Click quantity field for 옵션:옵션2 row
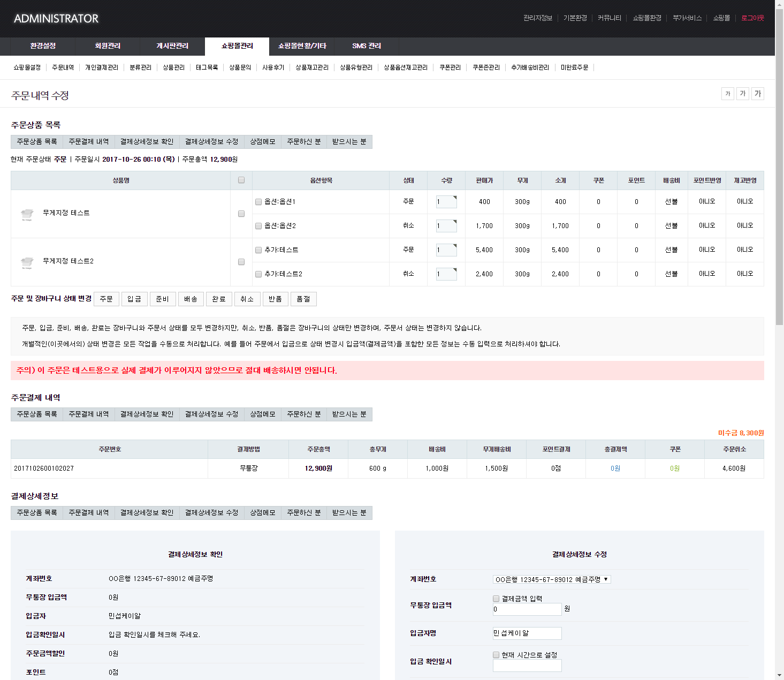Screen dimensions: 784x680 (446, 226)
